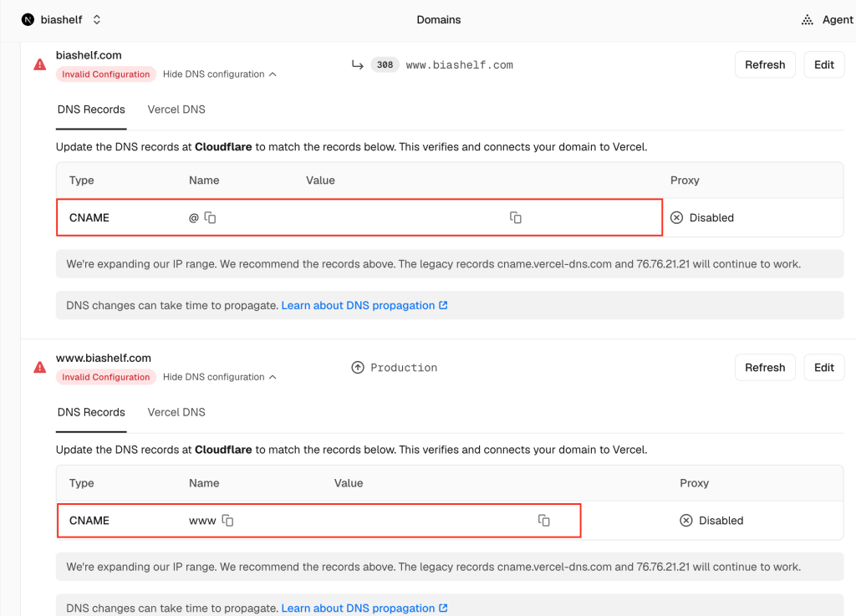Edit the www.biashelf.com domain
Screen dimensions: 856x616
pyautogui.click(x=823, y=368)
